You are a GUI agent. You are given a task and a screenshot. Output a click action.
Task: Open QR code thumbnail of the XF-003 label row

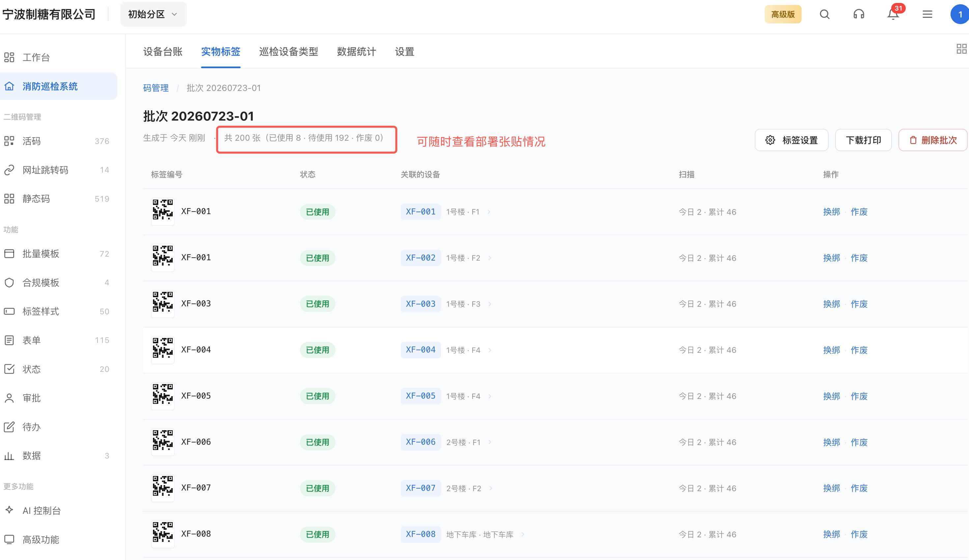[163, 303]
